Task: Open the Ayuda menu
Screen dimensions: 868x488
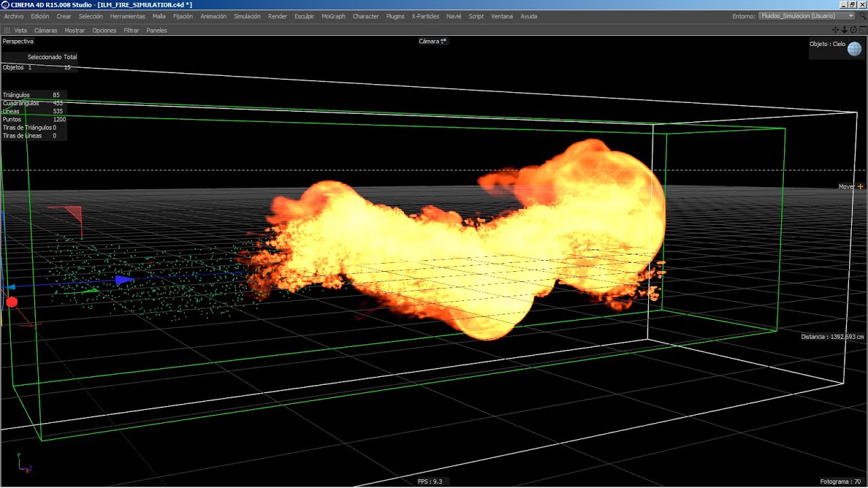Action: click(529, 16)
